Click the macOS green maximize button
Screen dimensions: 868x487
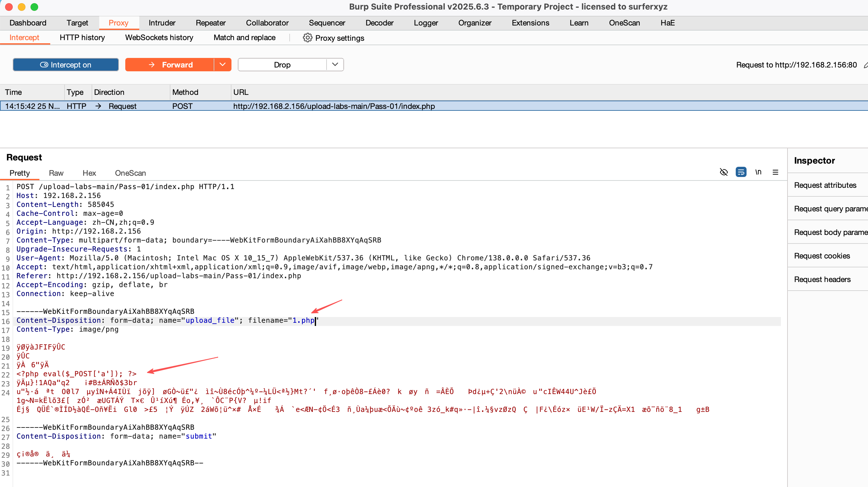[34, 7]
